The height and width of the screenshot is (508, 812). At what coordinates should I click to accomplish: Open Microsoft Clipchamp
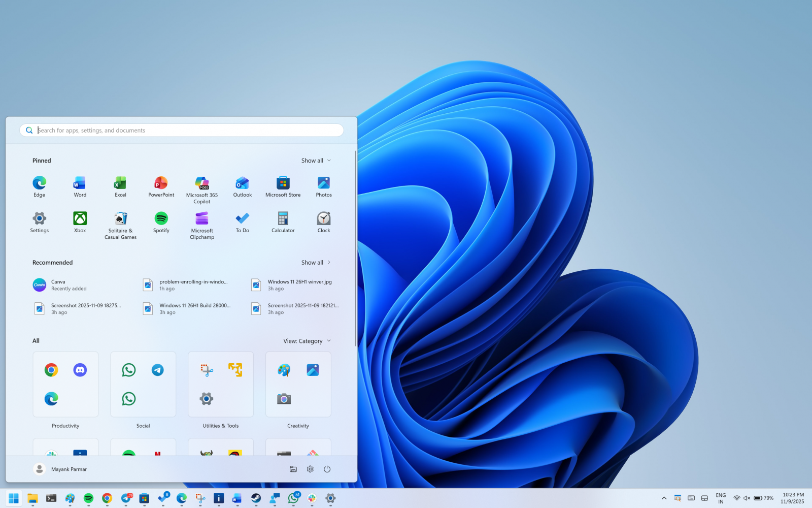pyautogui.click(x=201, y=221)
